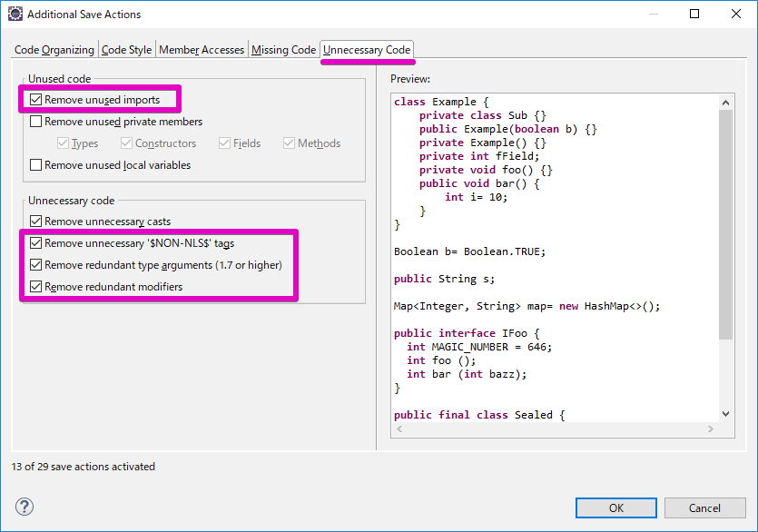758x532 pixels.
Task: Enable Remove unused local variables
Action: (x=35, y=165)
